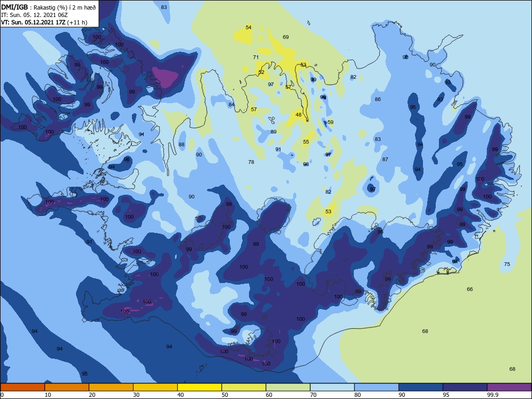Image resolution: width=532 pixels, height=399 pixels.
Task: Click the humidity value '87' on the map
Action: pyautogui.click(x=385, y=160)
